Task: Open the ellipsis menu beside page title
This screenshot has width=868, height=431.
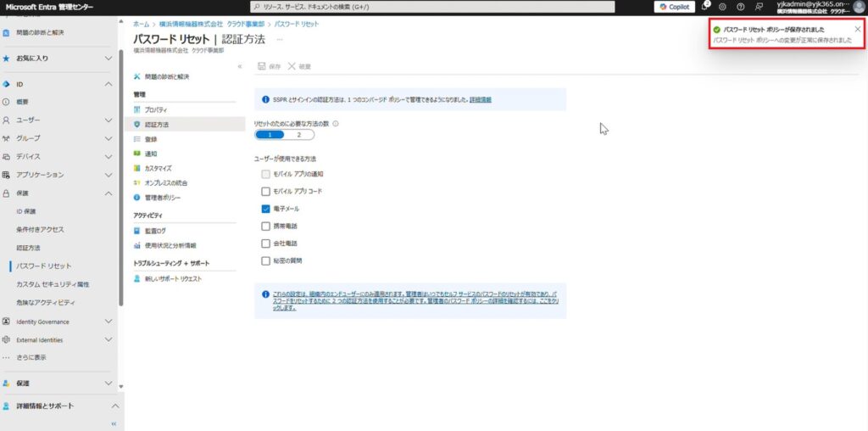Action: tap(280, 39)
